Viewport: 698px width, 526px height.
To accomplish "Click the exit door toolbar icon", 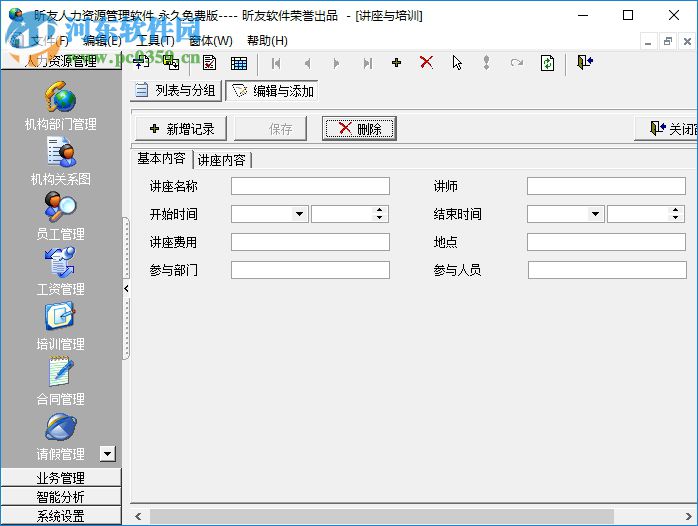I will [x=584, y=62].
